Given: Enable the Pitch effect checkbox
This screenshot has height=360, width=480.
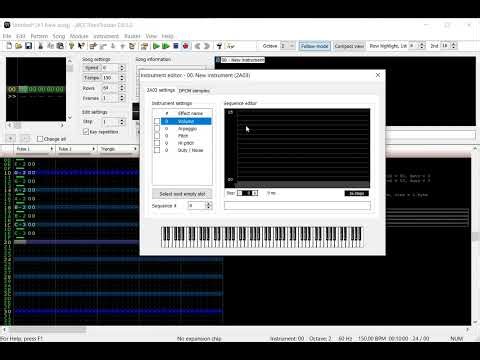Looking at the screenshot, I should [157, 136].
